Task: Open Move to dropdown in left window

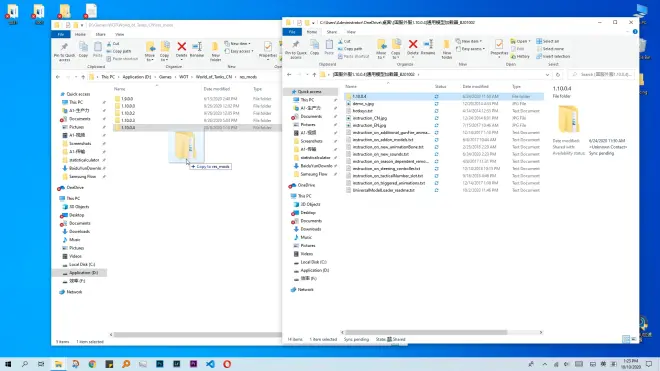Action: tap(150, 51)
